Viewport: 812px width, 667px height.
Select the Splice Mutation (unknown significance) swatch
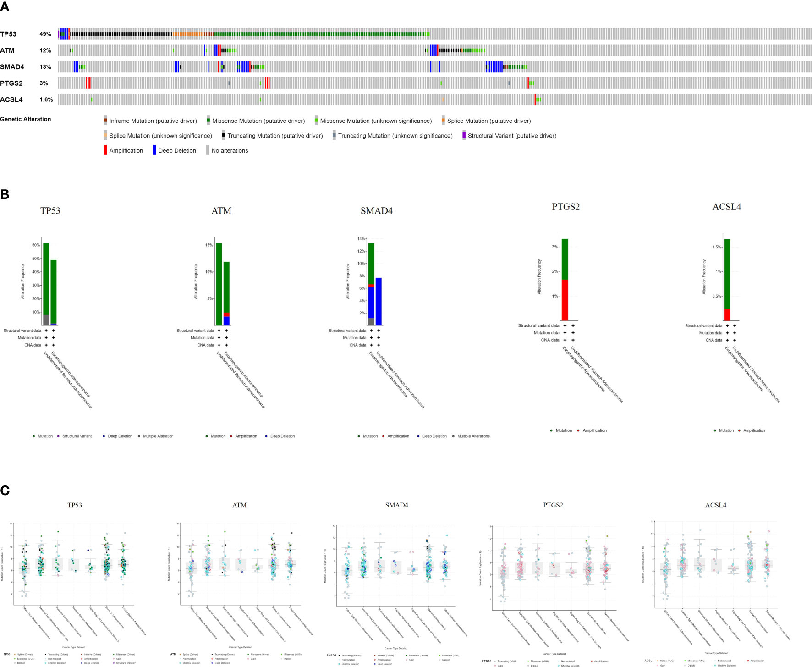click(105, 135)
